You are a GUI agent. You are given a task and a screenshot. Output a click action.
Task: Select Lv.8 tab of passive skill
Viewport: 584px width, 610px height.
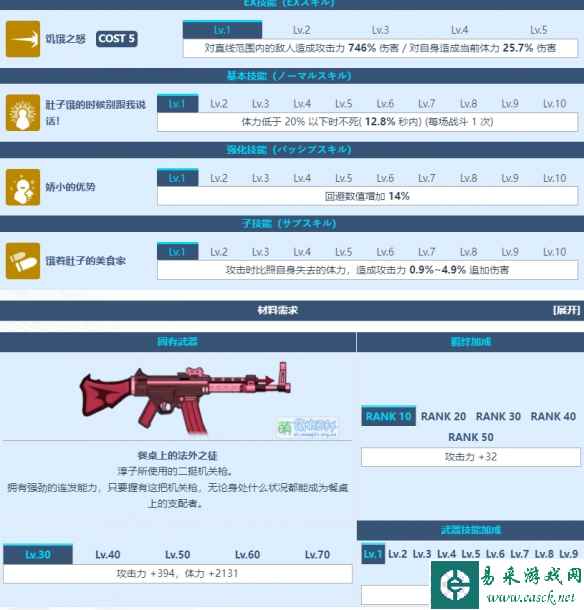pyautogui.click(x=468, y=178)
